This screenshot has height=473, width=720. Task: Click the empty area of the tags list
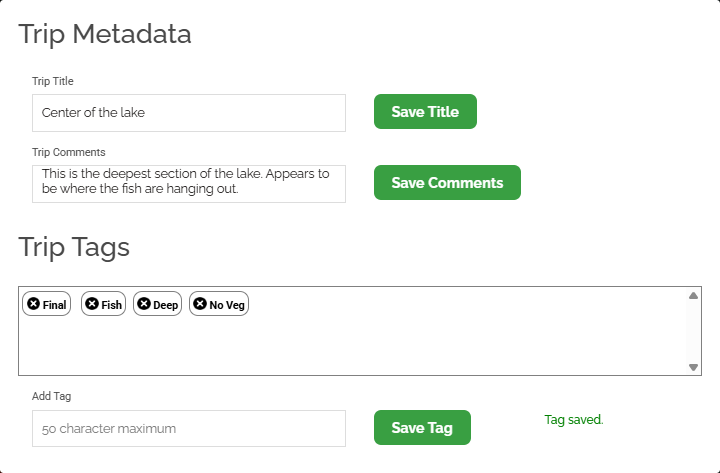pyautogui.click(x=350, y=345)
